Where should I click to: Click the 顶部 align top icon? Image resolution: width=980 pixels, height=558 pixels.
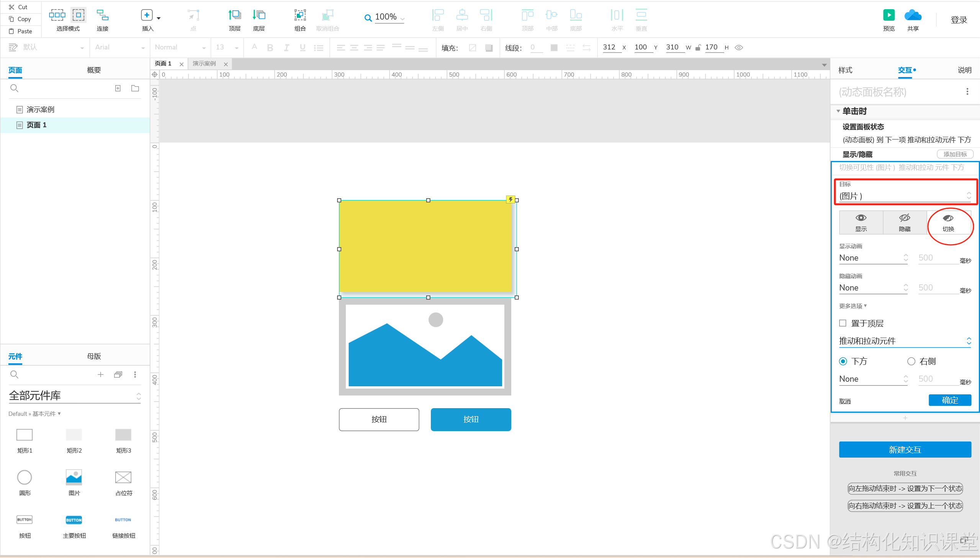tap(527, 15)
